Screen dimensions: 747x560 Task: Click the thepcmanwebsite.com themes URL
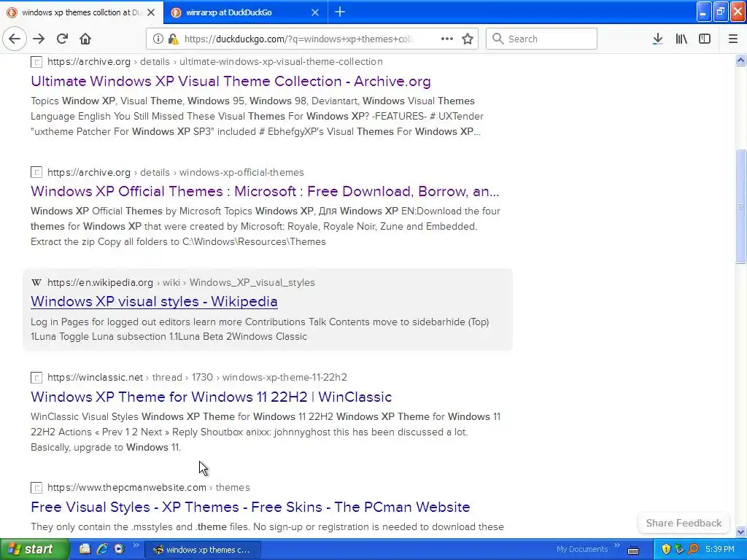149,487
